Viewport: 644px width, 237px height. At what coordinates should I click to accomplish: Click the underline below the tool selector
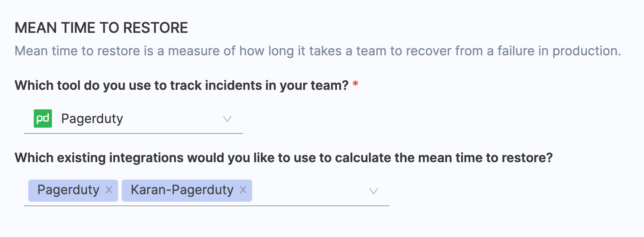(x=133, y=133)
